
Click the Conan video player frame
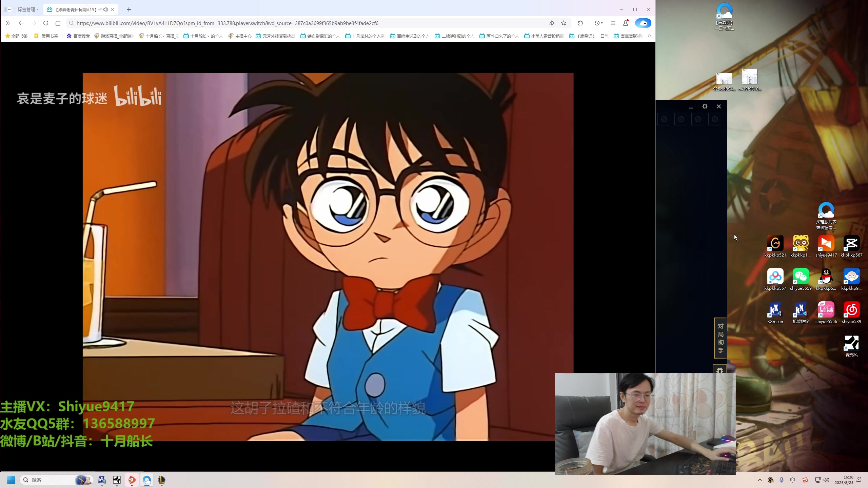click(x=328, y=257)
